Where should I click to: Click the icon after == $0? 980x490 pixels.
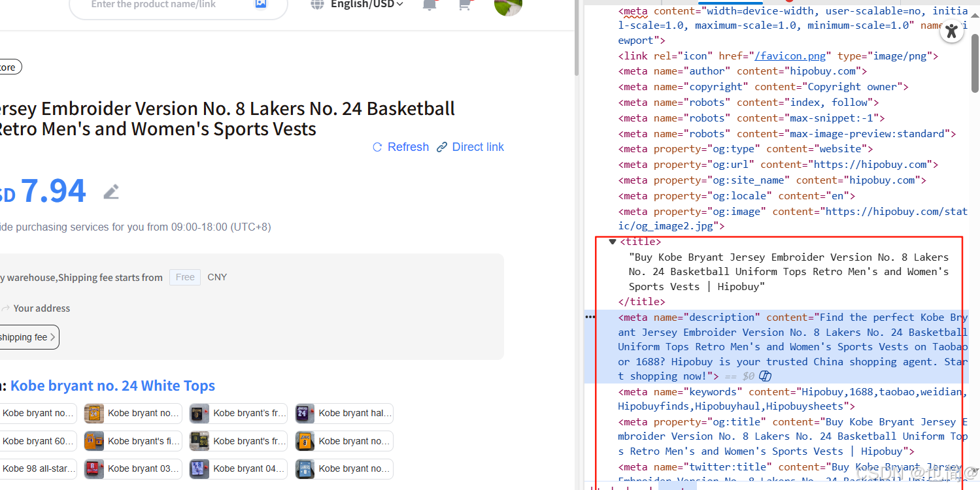pos(766,376)
